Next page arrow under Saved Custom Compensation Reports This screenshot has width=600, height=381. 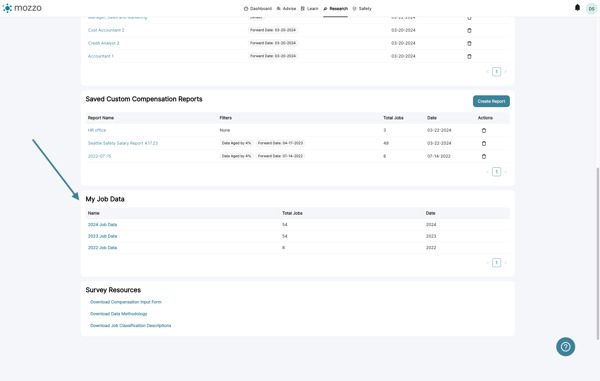[x=505, y=172]
